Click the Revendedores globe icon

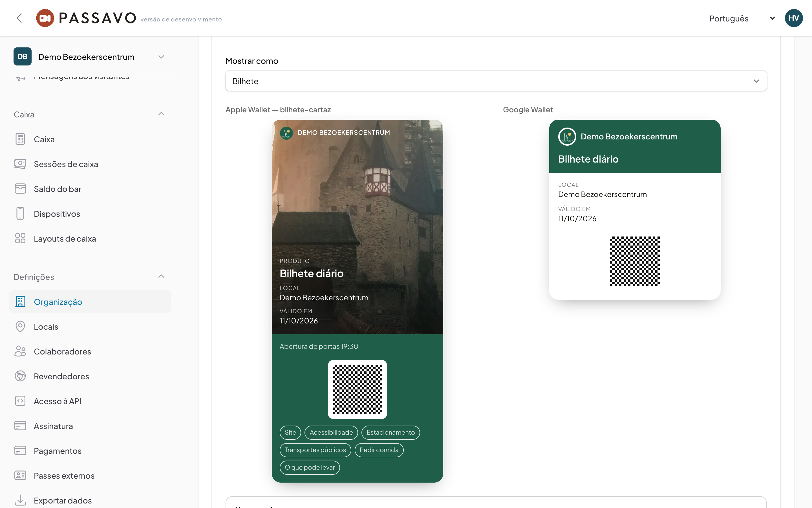[20, 376]
